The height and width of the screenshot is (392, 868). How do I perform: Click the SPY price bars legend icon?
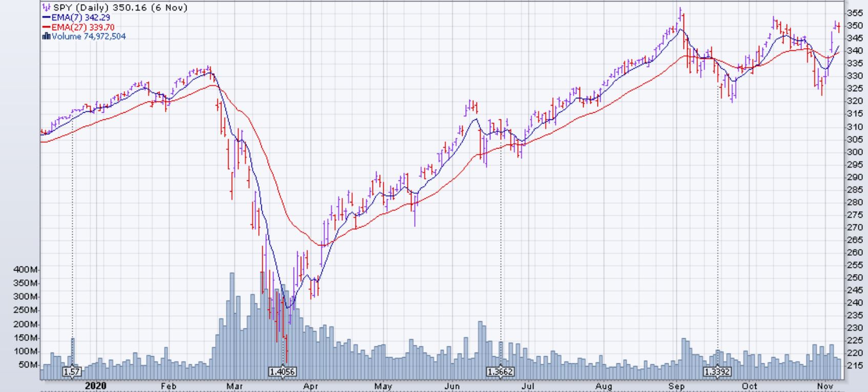point(46,8)
